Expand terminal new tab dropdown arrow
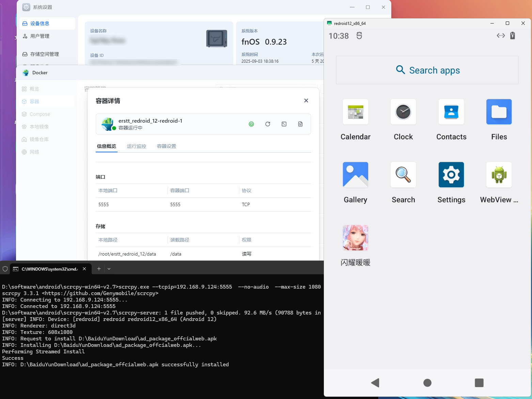The image size is (532, 399). tap(109, 269)
